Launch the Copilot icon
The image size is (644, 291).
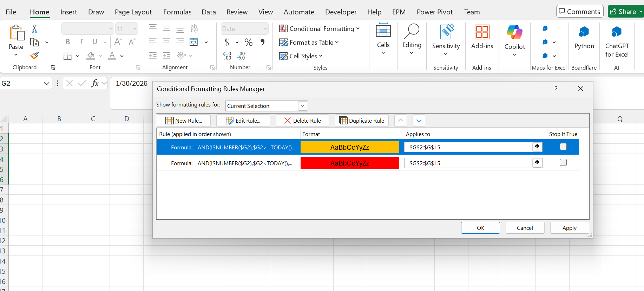[514, 32]
